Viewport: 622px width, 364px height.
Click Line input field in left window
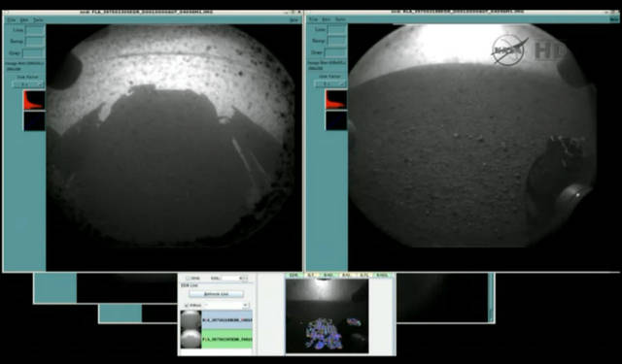coord(35,30)
